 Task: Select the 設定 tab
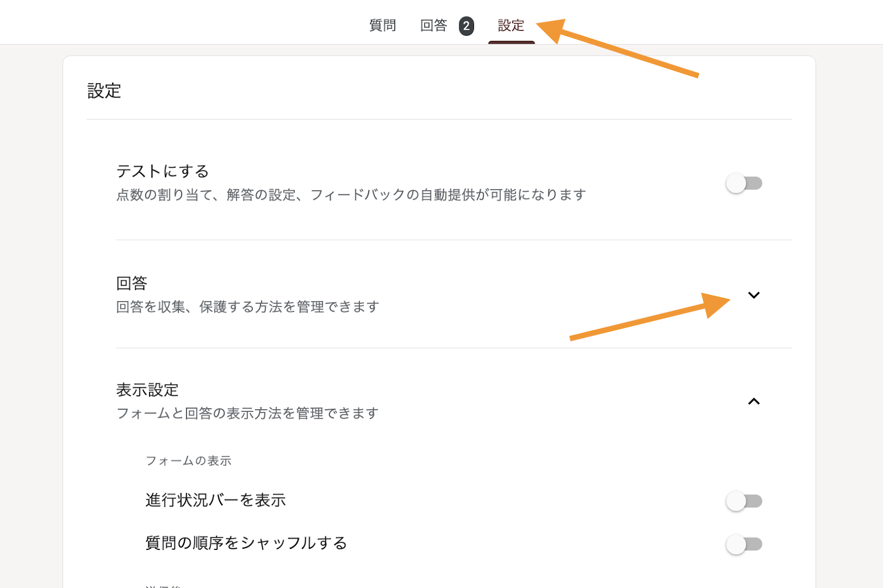click(x=510, y=25)
